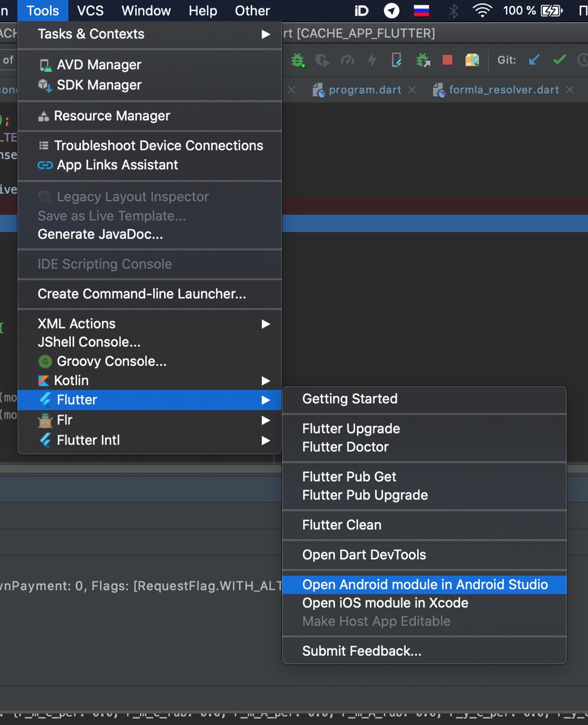588x725 pixels.
Task: Click Git history clock icon
Action: (583, 59)
